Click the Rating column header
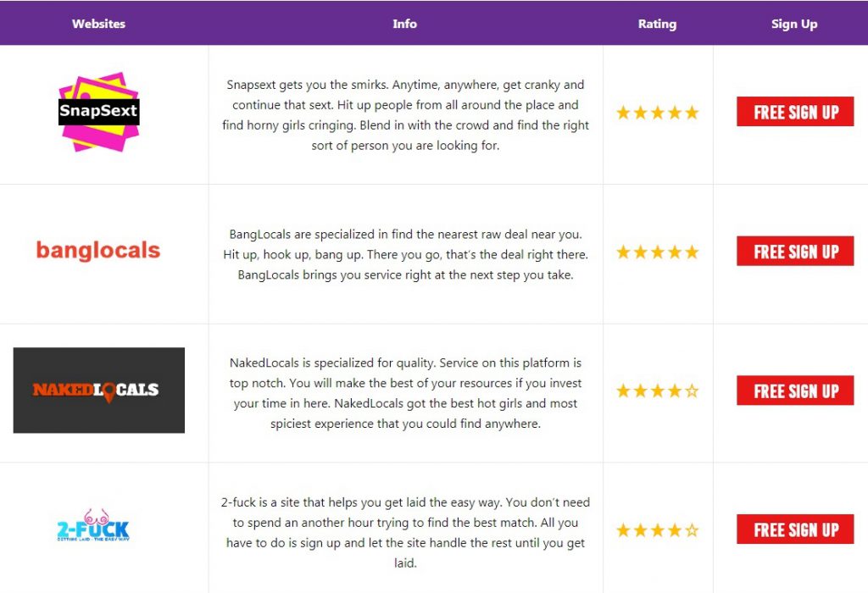This screenshot has height=593, width=868. click(x=657, y=24)
